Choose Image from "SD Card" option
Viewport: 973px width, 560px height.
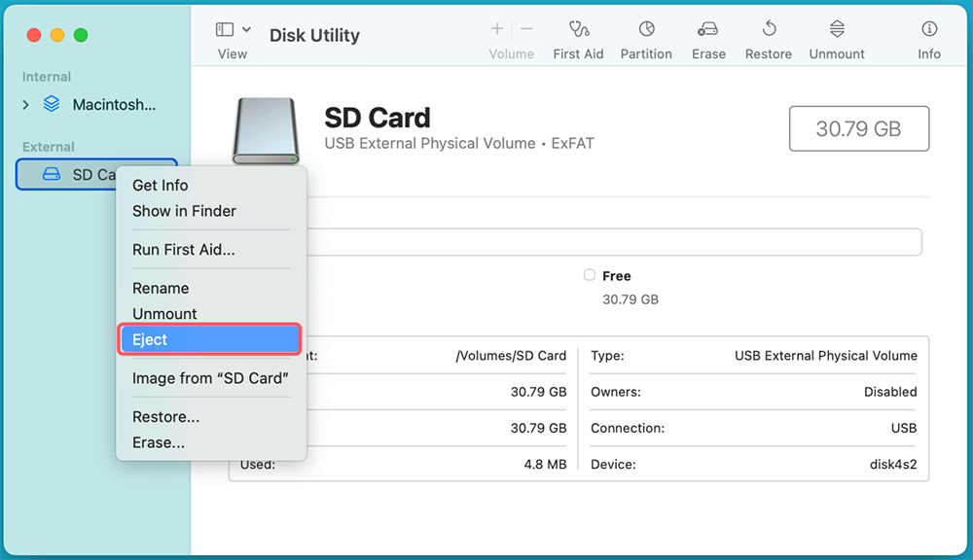pyautogui.click(x=210, y=378)
